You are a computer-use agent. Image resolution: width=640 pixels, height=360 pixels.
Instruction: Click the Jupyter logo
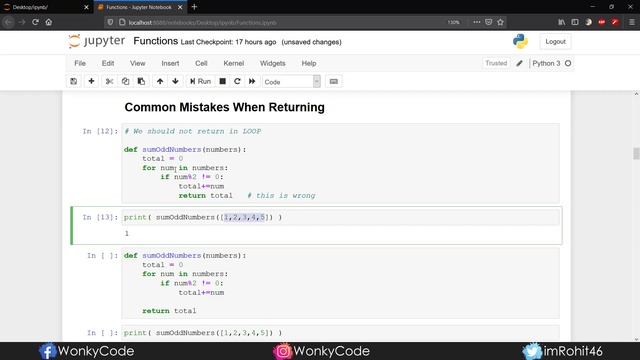click(x=97, y=41)
